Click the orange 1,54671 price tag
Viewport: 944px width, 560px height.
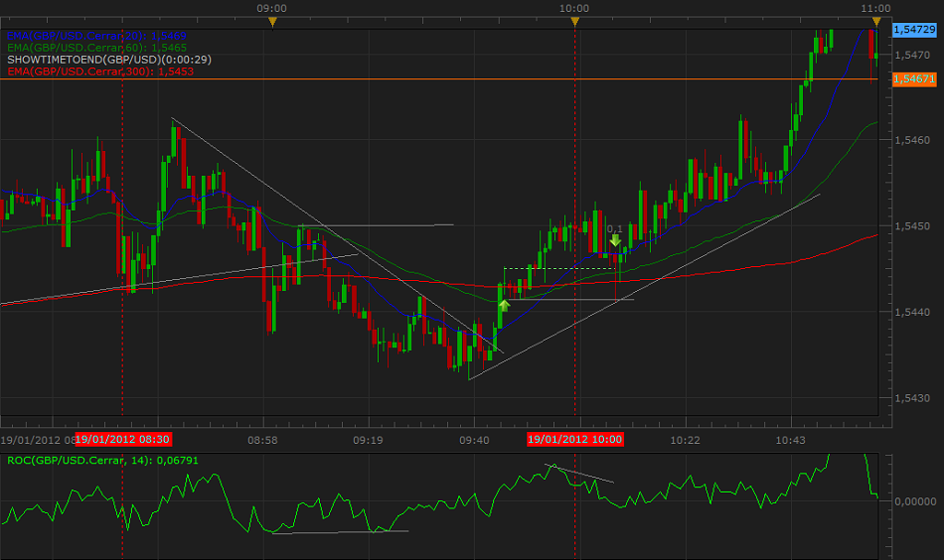913,78
